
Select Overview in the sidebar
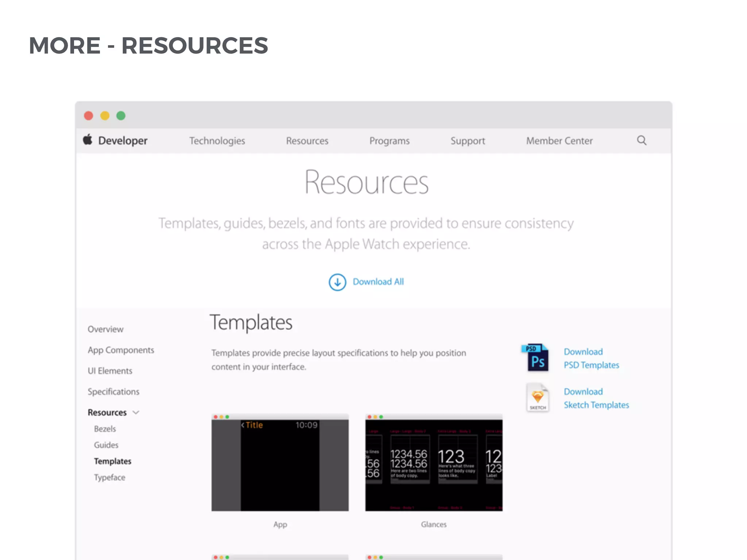[105, 329]
